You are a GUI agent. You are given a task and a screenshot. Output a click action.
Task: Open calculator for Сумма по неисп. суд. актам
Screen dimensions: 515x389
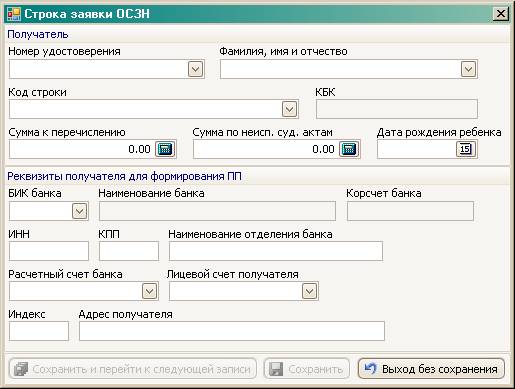(x=349, y=149)
